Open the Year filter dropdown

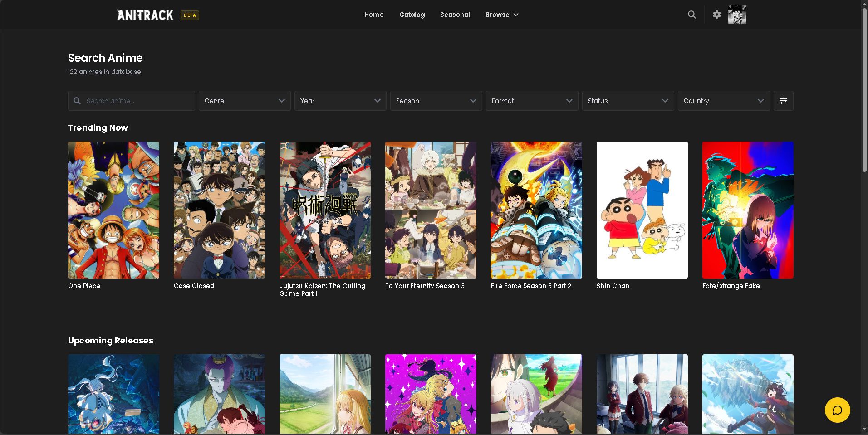click(x=340, y=101)
